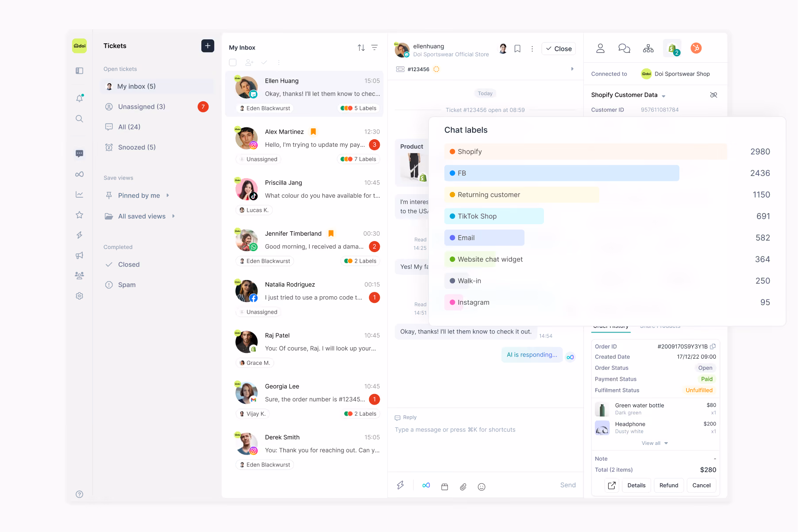This screenshot has width=798, height=532.
Task: Open the HubSpot integration tab icon
Action: point(696,48)
